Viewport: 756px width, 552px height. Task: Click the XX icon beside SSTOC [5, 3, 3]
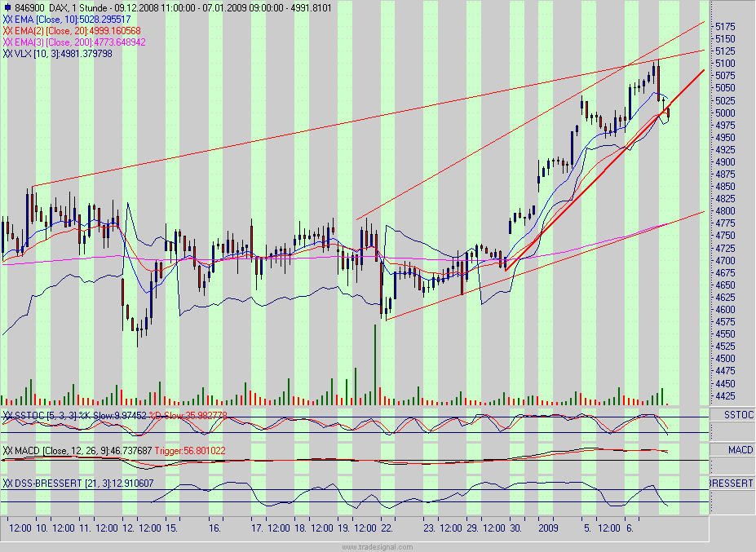(7, 415)
